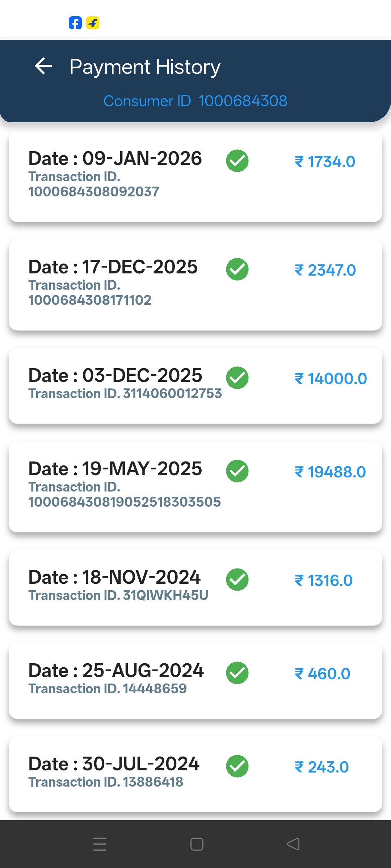Tap green checkmark for 19-MAY-2025 payment

pos(237,471)
